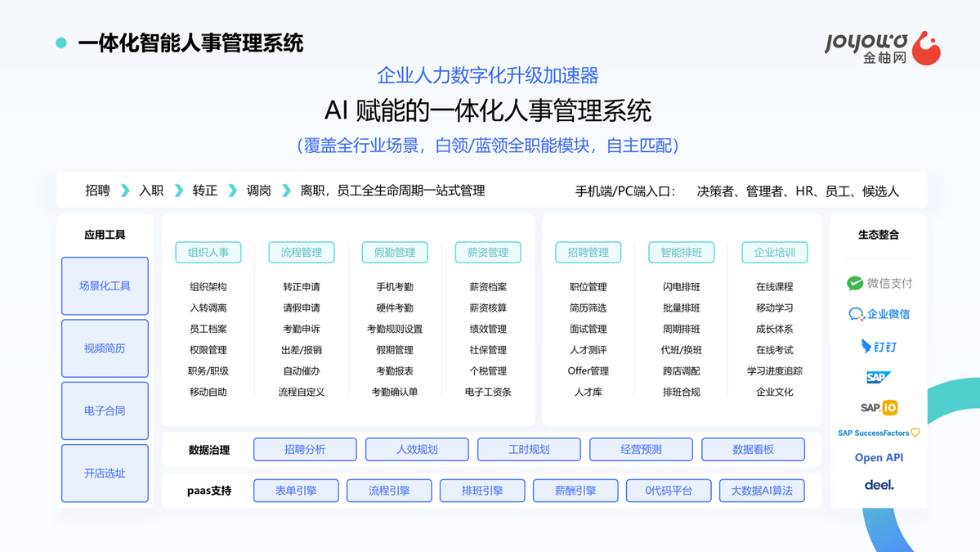Select the 闪电排班 entry
Viewport: 980px width, 552px height.
(x=681, y=287)
